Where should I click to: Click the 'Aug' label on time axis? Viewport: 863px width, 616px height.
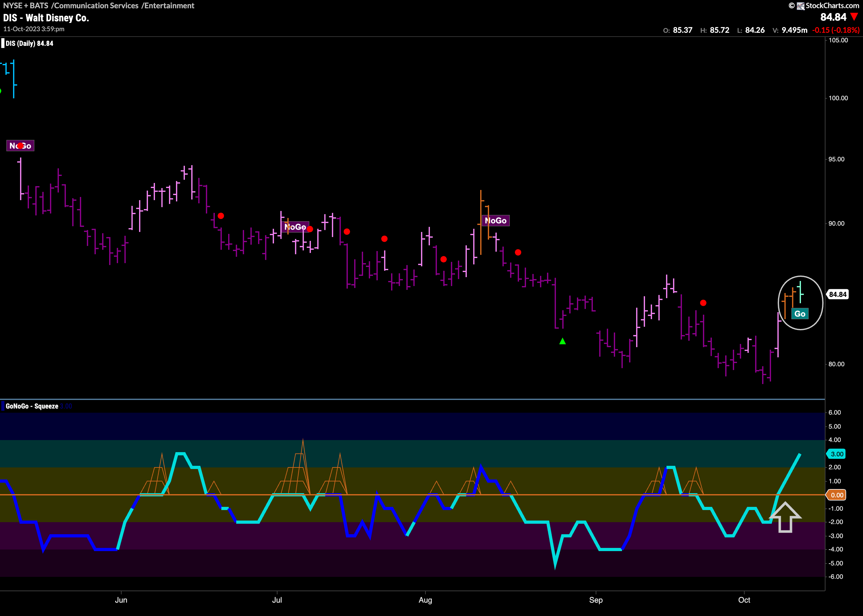click(x=425, y=600)
